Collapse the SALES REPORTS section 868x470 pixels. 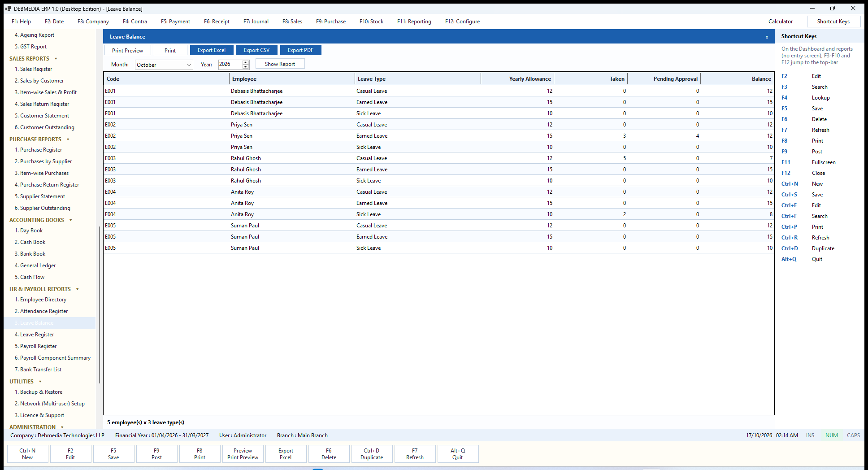pos(56,59)
